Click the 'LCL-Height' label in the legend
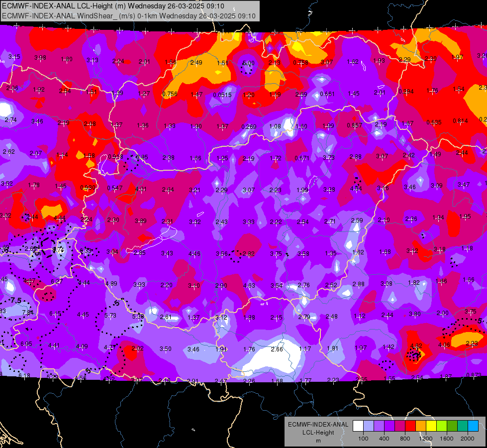The width and height of the screenshot is (487, 448). [x=318, y=433]
